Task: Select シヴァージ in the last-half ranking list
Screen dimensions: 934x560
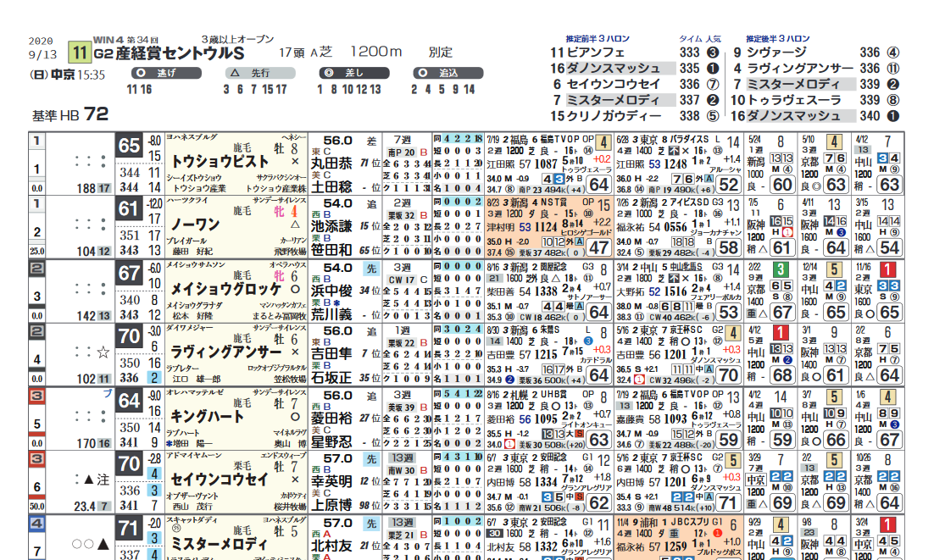Action: pos(776,53)
